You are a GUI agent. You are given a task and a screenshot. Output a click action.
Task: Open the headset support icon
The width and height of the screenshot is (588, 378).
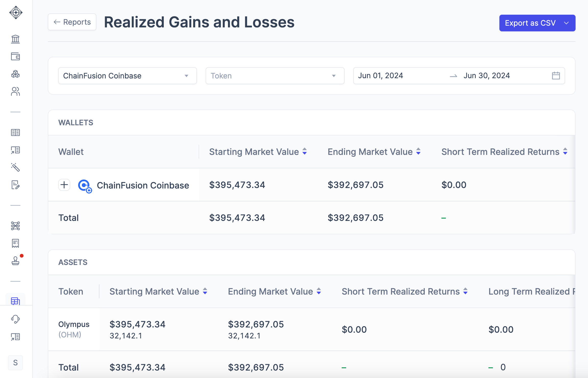click(x=15, y=319)
